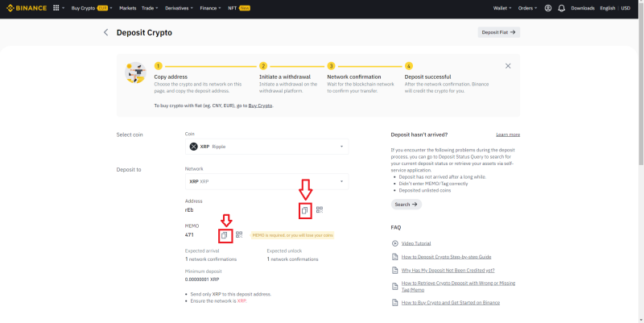This screenshot has height=323, width=644.
Task: Click the Search deposit status button
Action: coord(407,205)
